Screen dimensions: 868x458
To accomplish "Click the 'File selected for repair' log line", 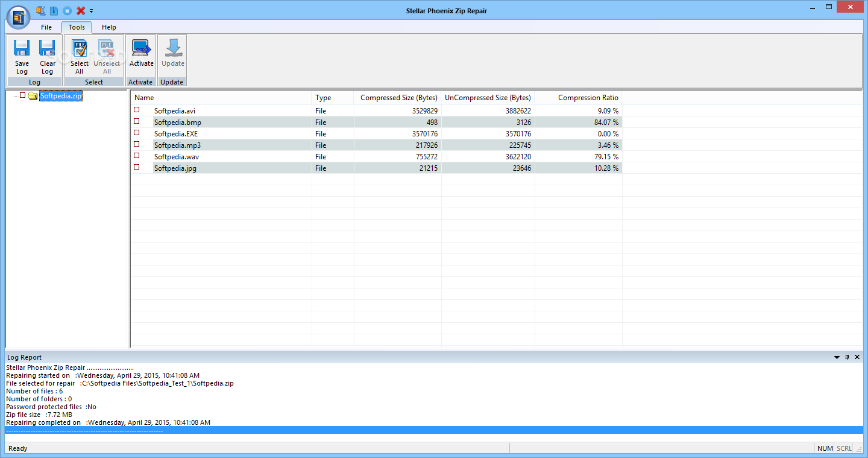I will coord(120,383).
